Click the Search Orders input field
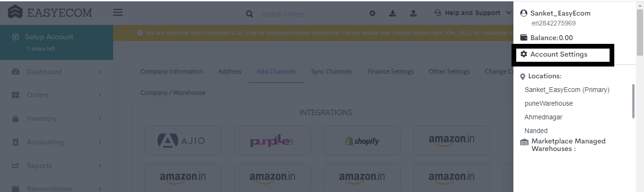This screenshot has height=192, width=644. [x=306, y=14]
